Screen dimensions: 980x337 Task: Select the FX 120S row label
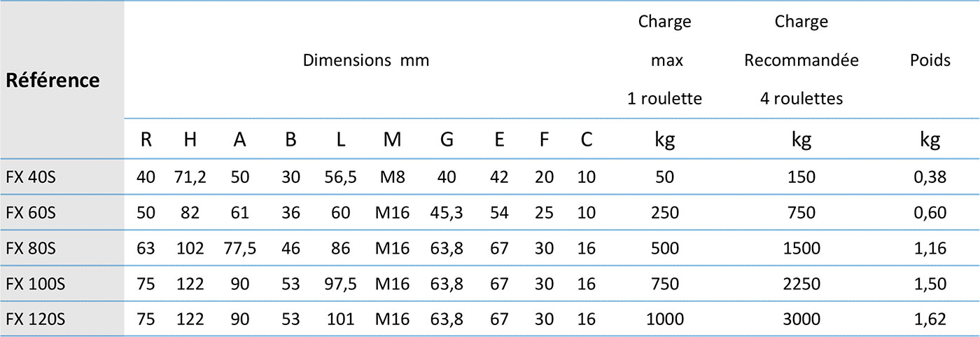point(35,319)
